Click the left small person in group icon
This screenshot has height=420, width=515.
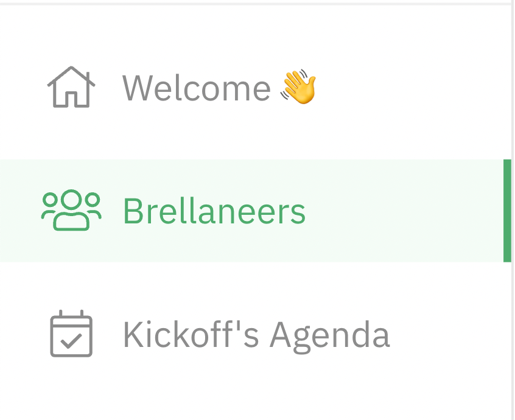click(x=49, y=206)
